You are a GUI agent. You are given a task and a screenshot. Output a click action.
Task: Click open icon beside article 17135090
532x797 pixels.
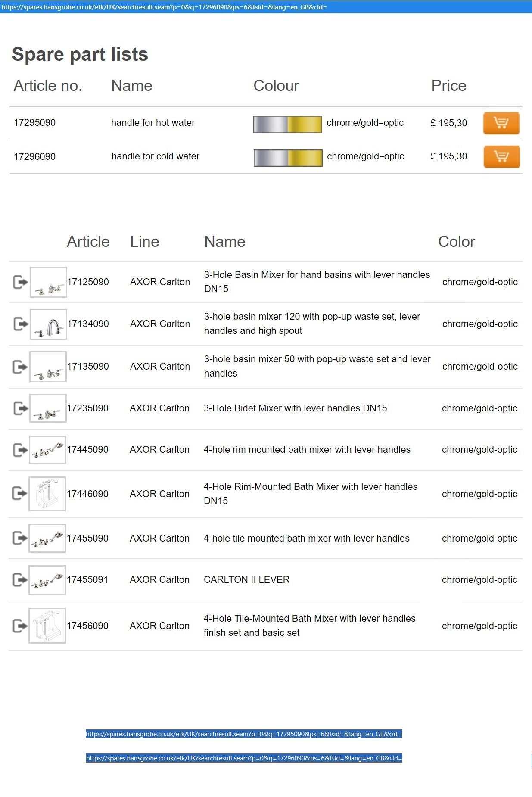[20, 367]
